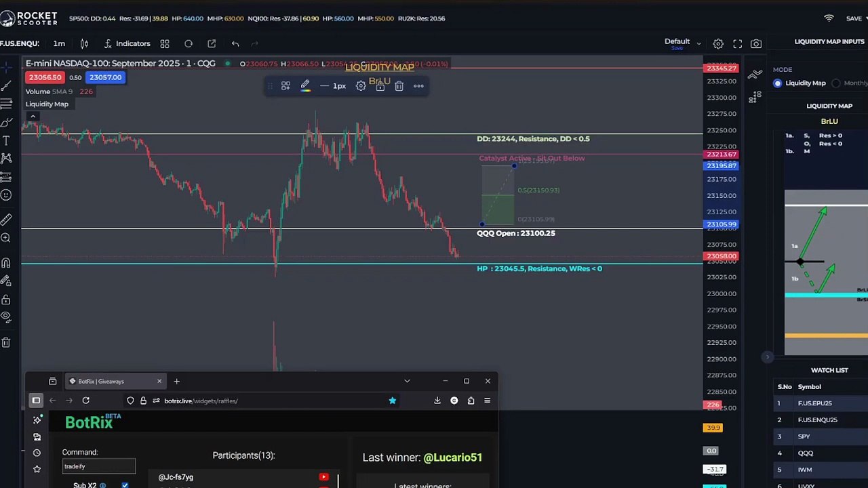Open the Indicators menu
868x488 pixels.
pyautogui.click(x=127, y=43)
